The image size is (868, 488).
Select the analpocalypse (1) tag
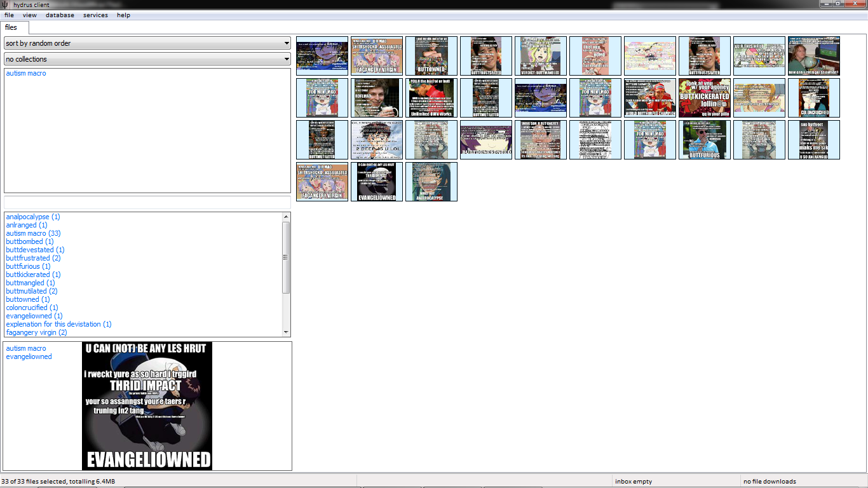pyautogui.click(x=33, y=217)
